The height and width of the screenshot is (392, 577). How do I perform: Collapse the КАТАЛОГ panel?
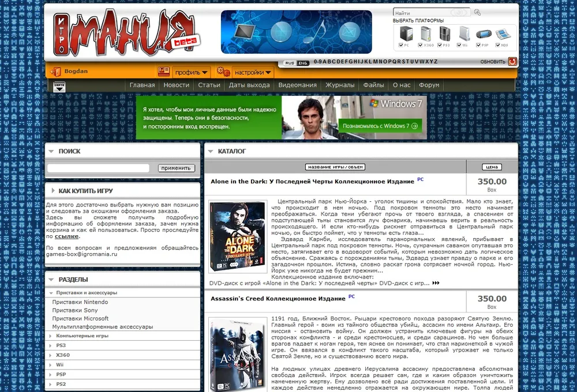point(211,151)
